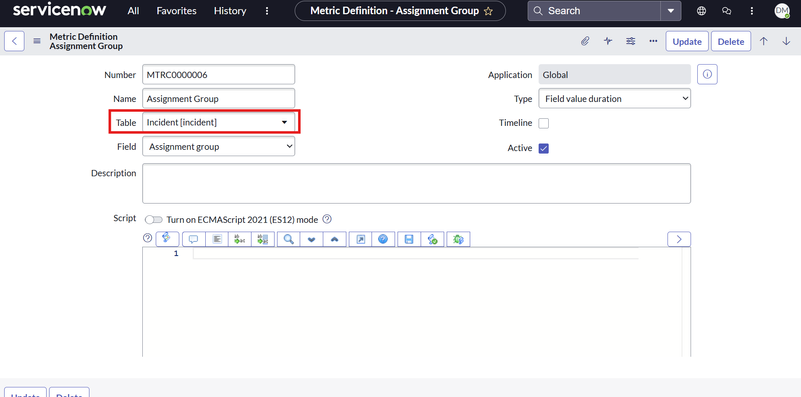Open the chat sidebar icon
This screenshot has width=801, height=397.
[726, 11]
